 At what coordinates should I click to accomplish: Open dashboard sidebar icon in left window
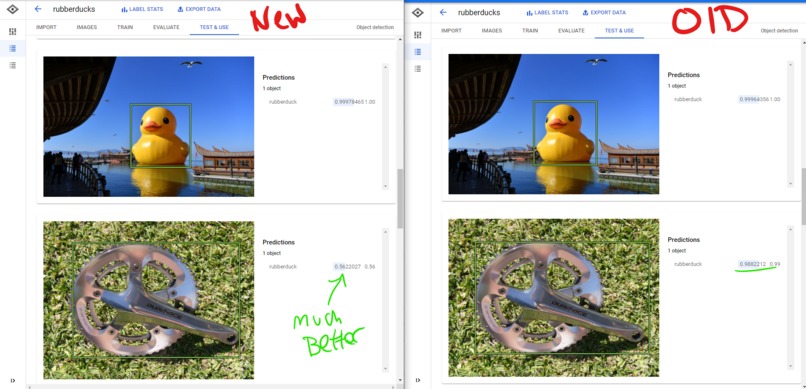[x=13, y=32]
